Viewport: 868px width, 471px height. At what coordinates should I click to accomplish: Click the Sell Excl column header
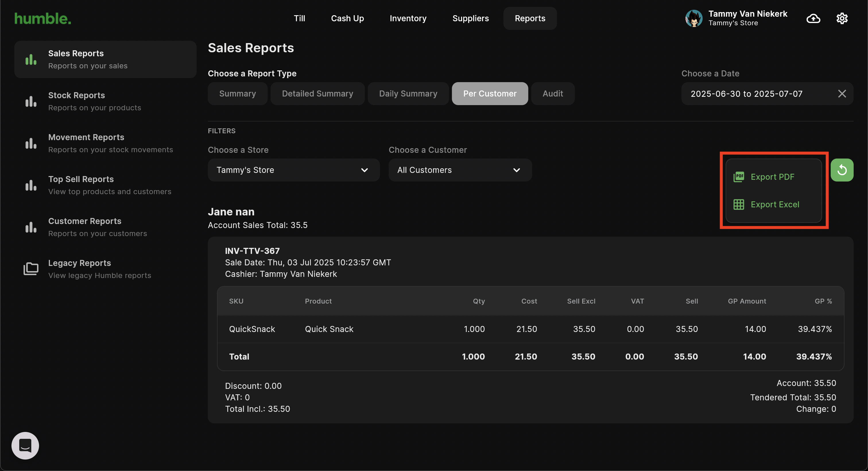[581, 301]
